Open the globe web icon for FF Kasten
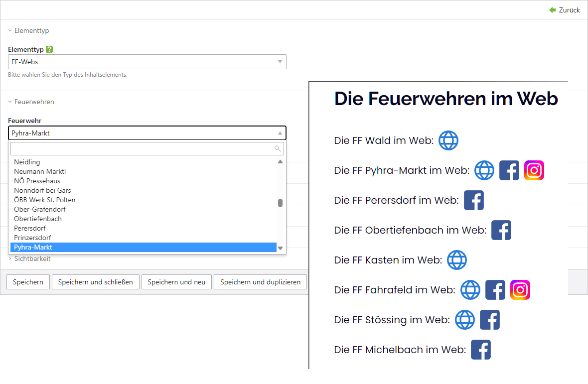 (456, 260)
